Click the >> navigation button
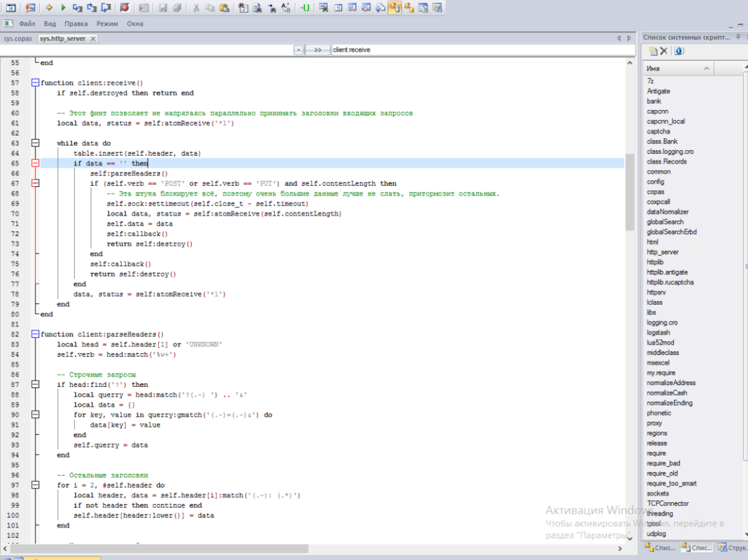The width and height of the screenshot is (748, 560). pyautogui.click(x=318, y=49)
